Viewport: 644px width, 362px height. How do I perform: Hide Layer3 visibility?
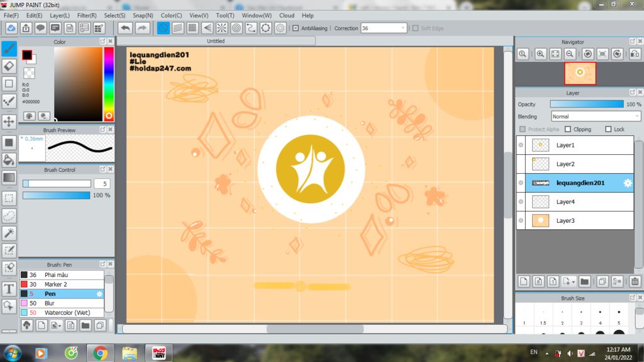521,220
